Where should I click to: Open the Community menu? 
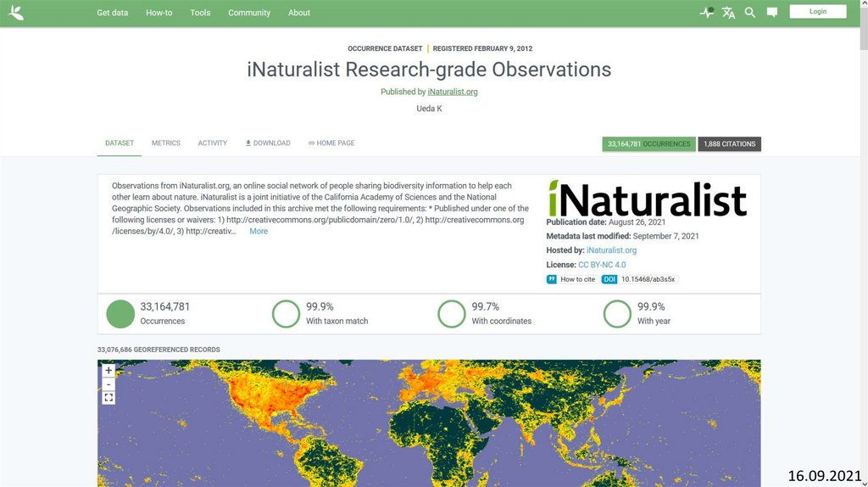click(249, 13)
